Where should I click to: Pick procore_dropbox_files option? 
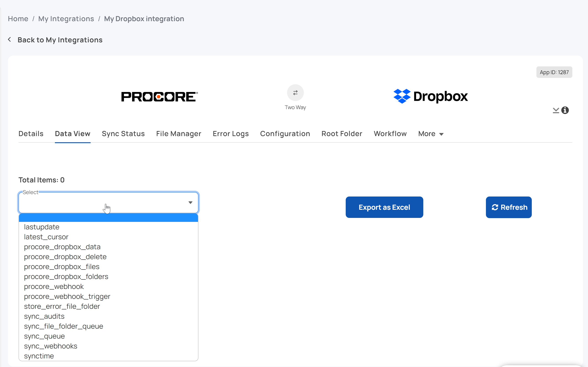[108, 267]
